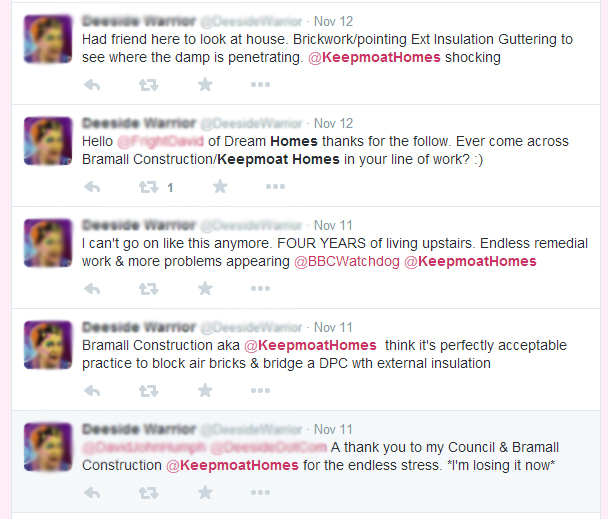The image size is (608, 519).
Task: Open more options on endless stress tweet
Action: (x=260, y=493)
